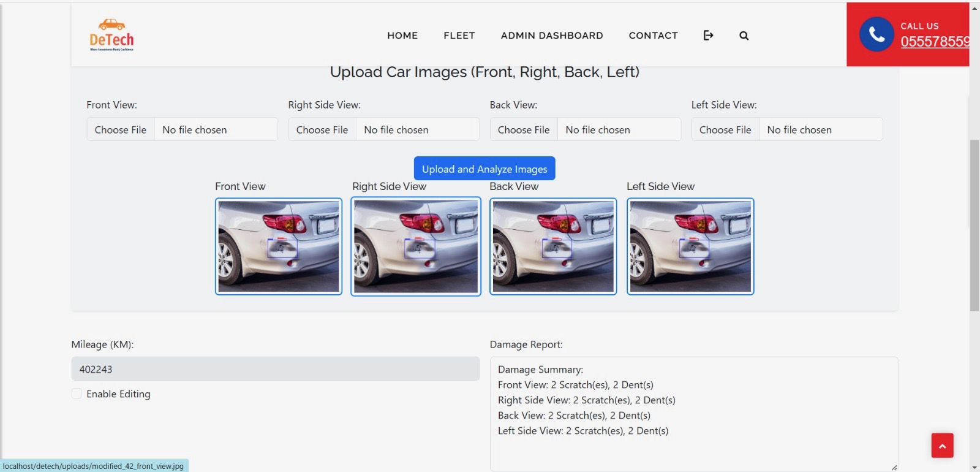Open the Front View analyzed car thumbnail
This screenshot has width=980, height=472.
tap(279, 246)
